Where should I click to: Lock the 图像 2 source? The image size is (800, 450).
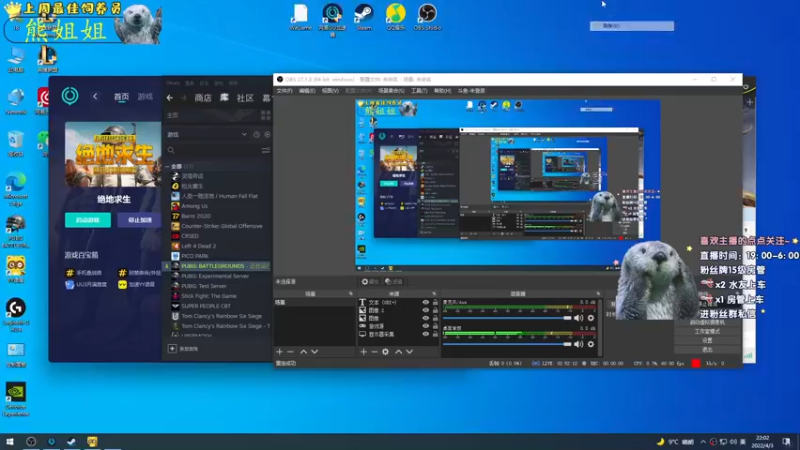(435, 310)
